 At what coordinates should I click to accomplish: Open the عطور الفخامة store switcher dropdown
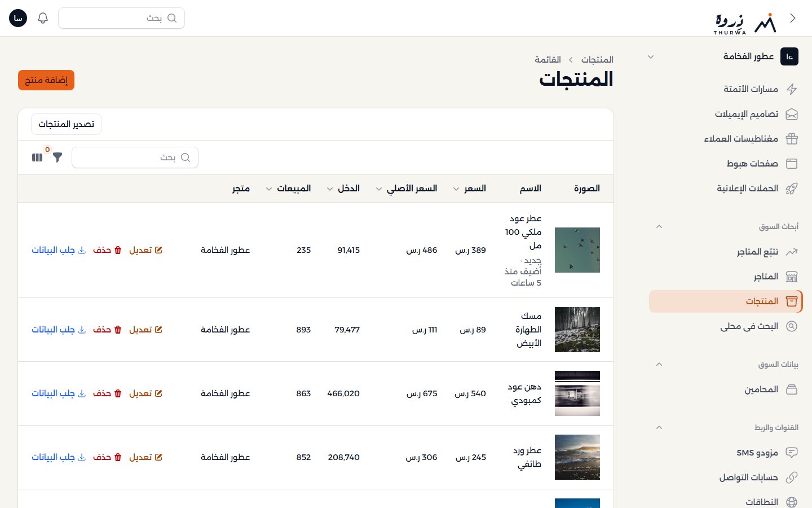(x=724, y=56)
